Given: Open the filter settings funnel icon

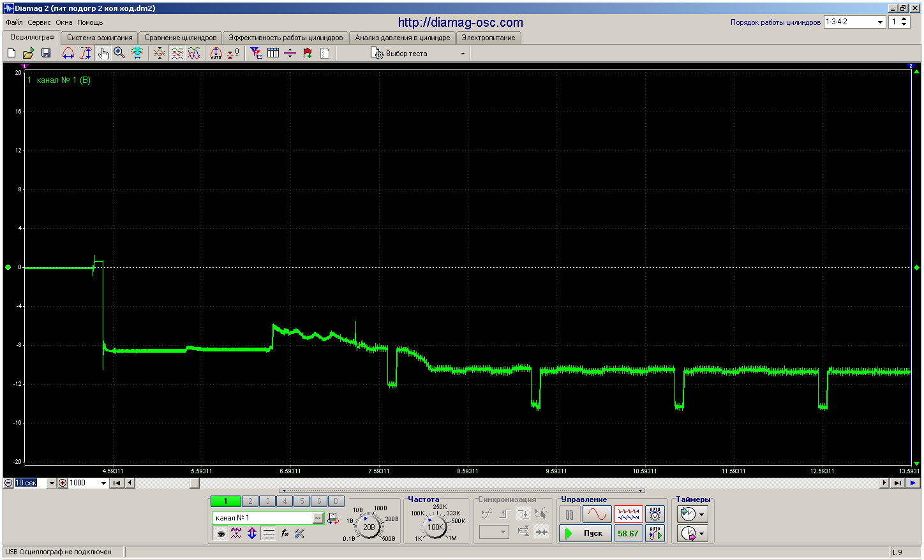Looking at the screenshot, I should click(x=256, y=54).
